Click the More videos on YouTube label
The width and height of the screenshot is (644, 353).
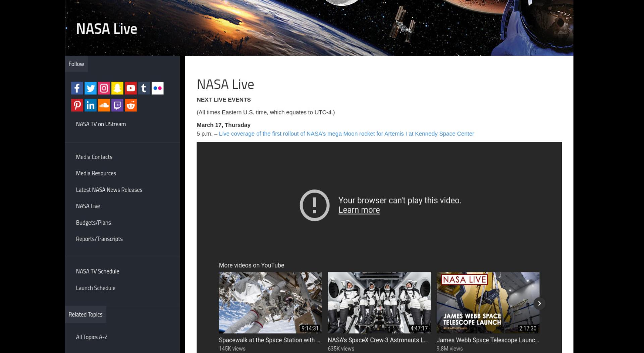point(252,265)
